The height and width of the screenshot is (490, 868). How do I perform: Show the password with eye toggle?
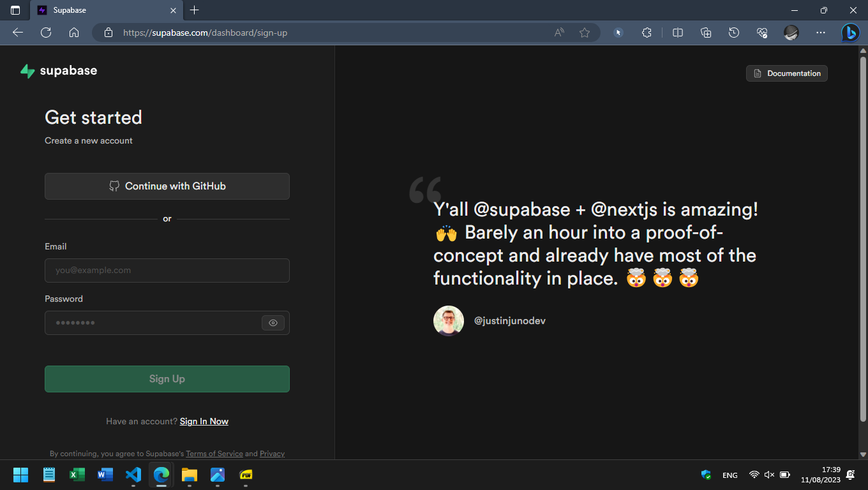(273, 323)
